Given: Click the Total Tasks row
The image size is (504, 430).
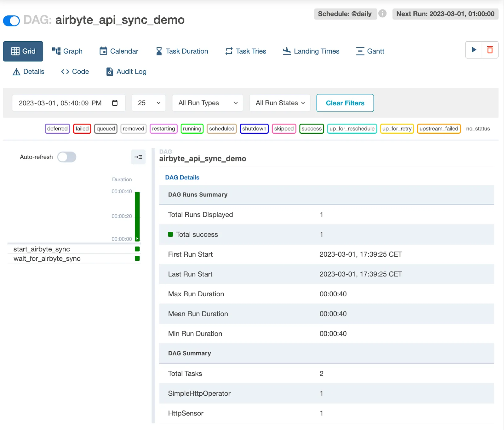Looking at the screenshot, I should click(x=326, y=374).
